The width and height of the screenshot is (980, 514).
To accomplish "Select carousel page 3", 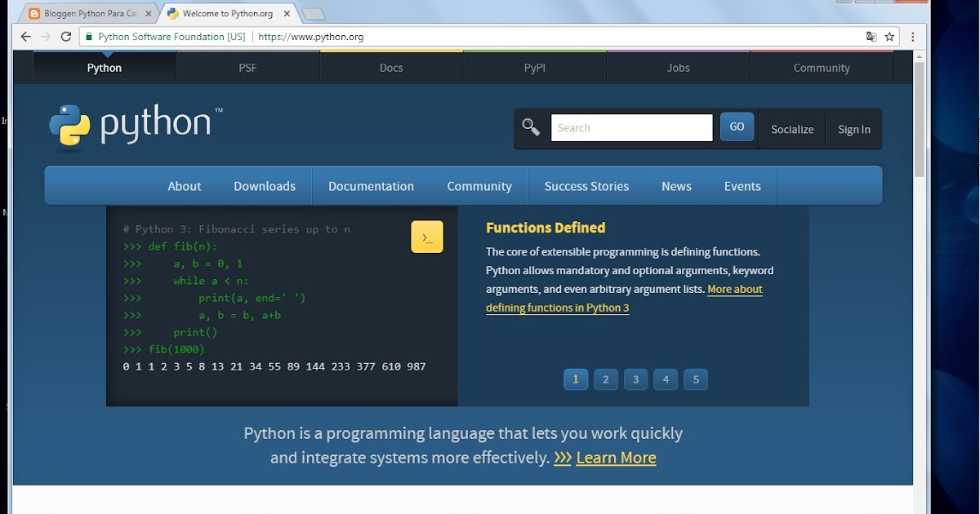I will pos(635,379).
